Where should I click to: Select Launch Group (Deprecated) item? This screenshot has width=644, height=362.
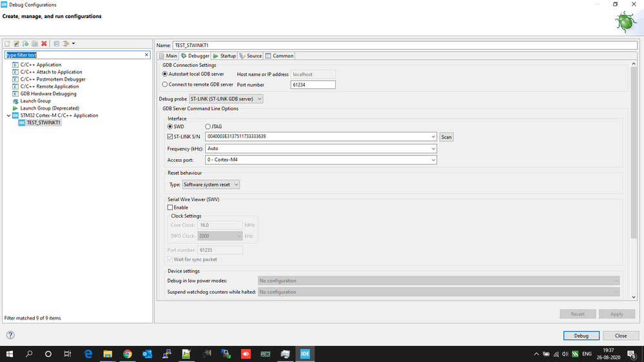50,108
